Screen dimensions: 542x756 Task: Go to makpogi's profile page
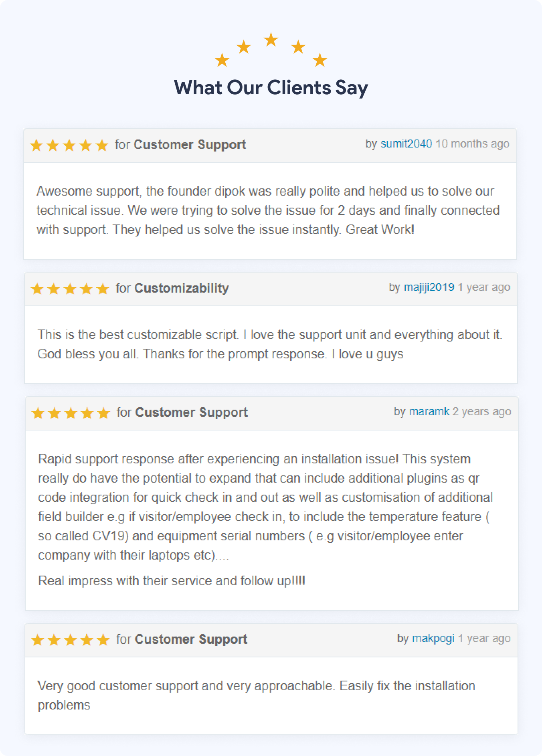(433, 639)
